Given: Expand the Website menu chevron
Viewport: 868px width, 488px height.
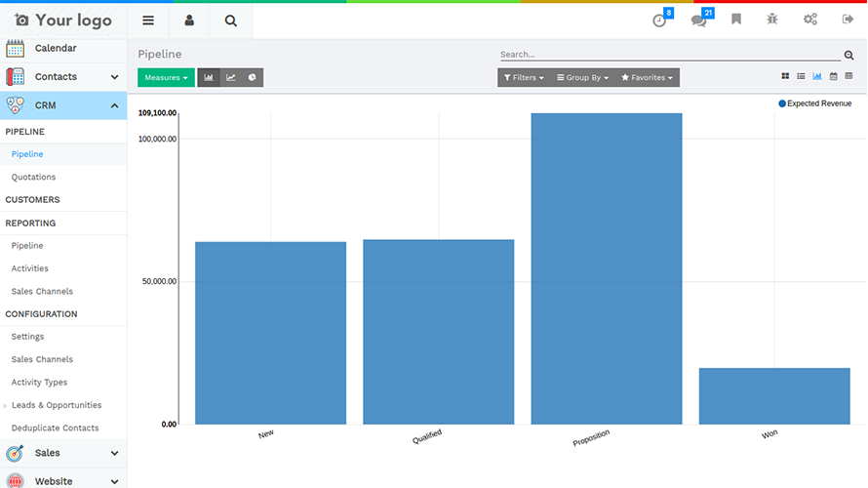Looking at the screenshot, I should 114,481.
